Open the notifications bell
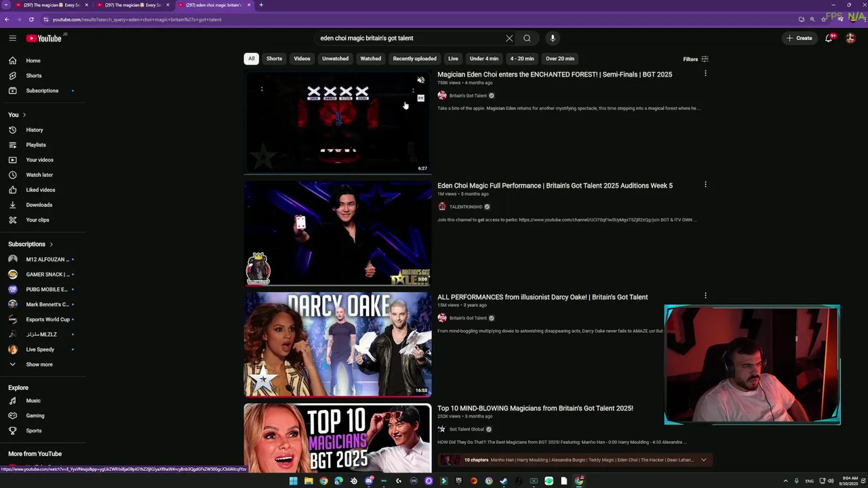Screen dimensions: 868x488 coord(829,38)
